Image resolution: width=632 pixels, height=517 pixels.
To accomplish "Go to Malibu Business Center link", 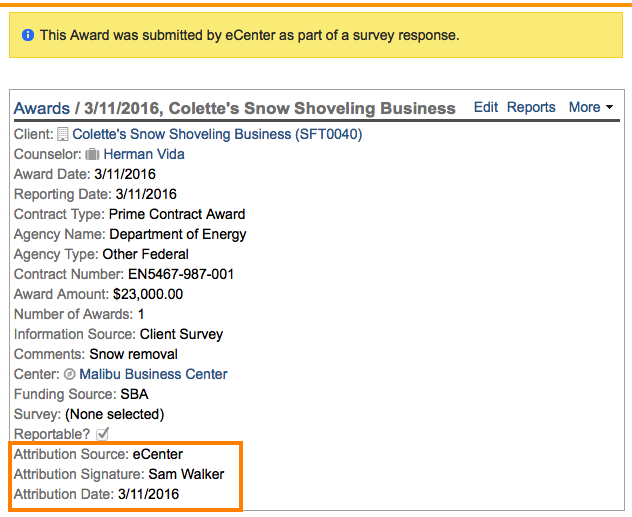I will 153,374.
